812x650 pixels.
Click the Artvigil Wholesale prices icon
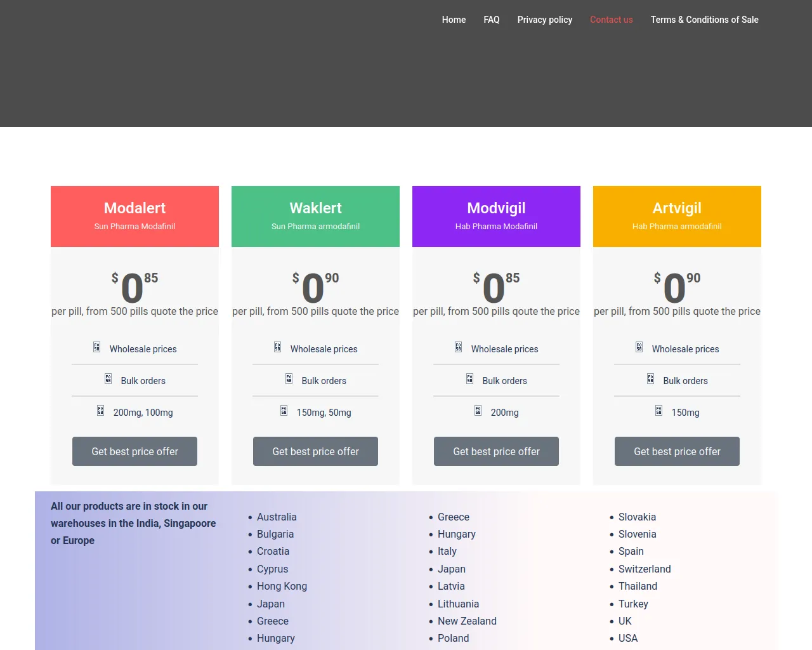click(639, 347)
